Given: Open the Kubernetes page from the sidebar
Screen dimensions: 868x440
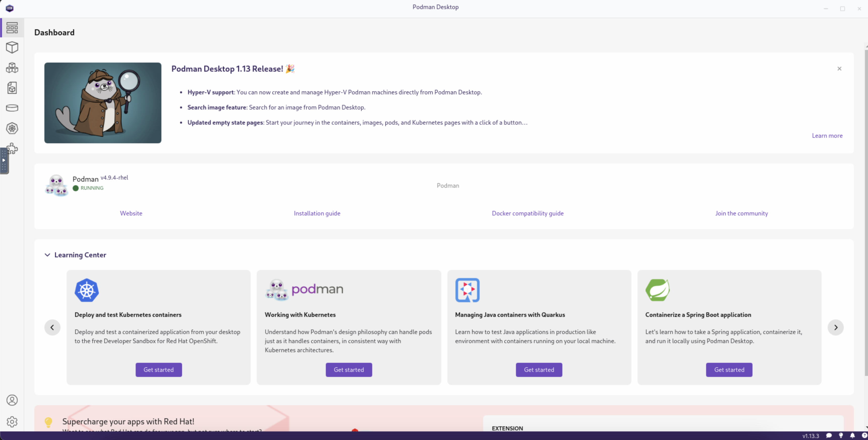Looking at the screenshot, I should [x=12, y=128].
